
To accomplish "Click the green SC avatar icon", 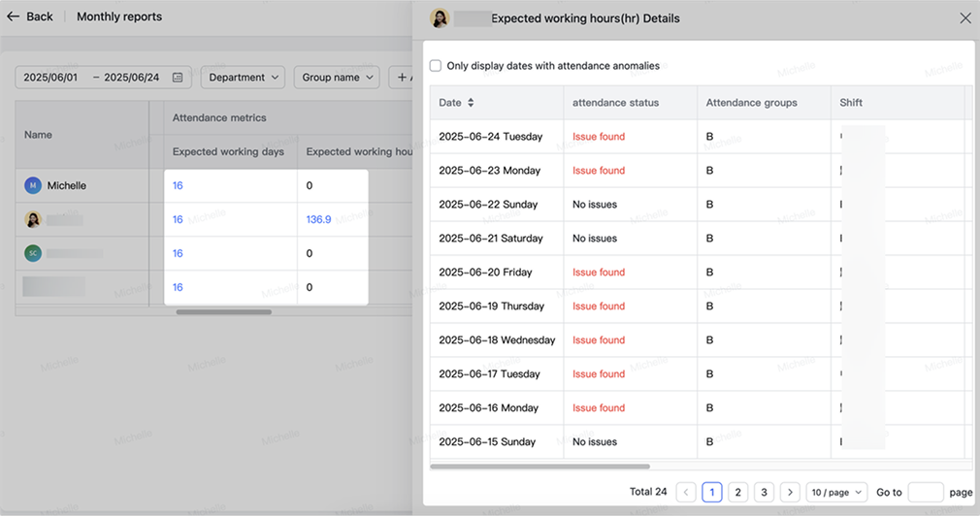I will (33, 253).
